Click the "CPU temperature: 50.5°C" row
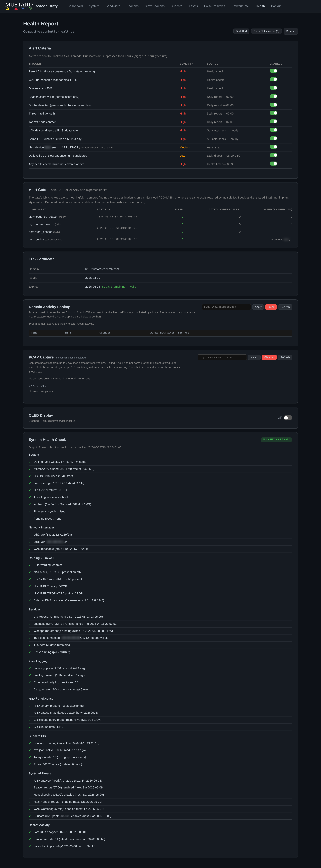The image size is (321, 868). coord(160,490)
